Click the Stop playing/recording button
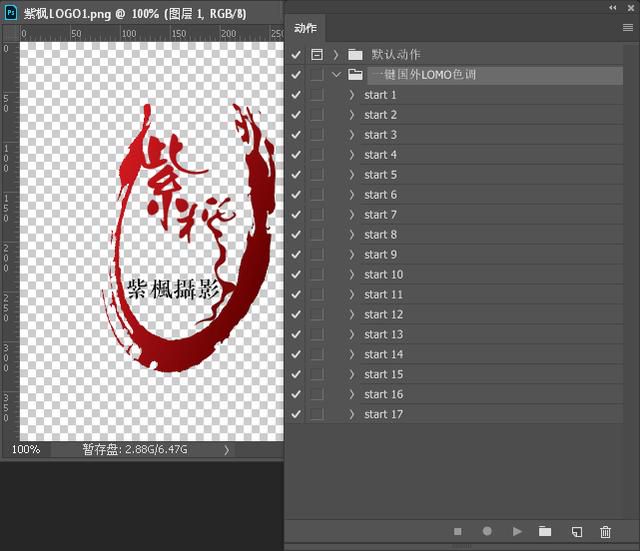The height and width of the screenshot is (551, 640). coord(458,531)
